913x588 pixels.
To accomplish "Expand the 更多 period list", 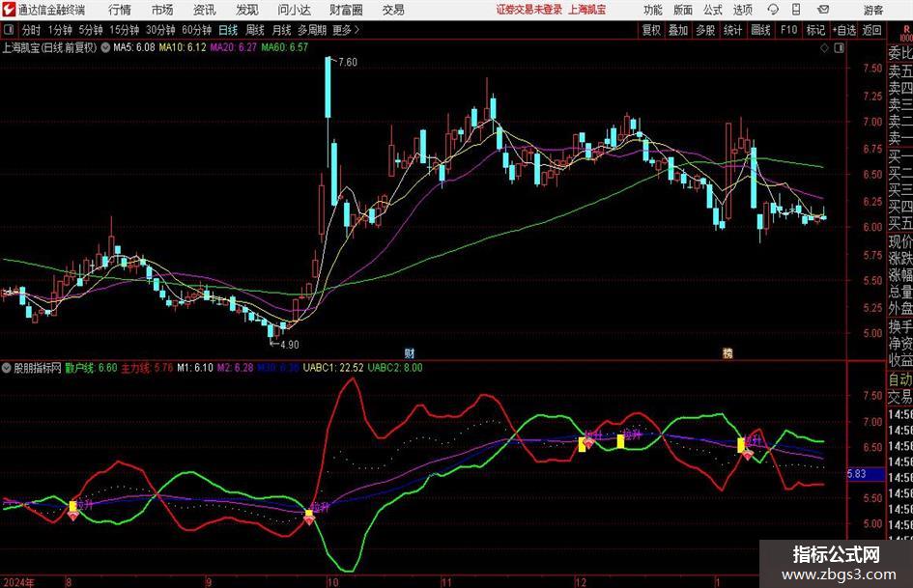I will (346, 30).
